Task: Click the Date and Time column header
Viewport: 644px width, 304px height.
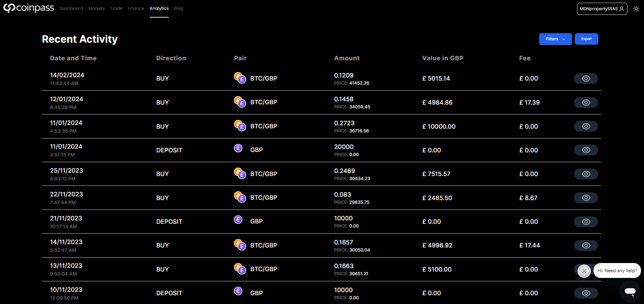Action: pos(73,58)
